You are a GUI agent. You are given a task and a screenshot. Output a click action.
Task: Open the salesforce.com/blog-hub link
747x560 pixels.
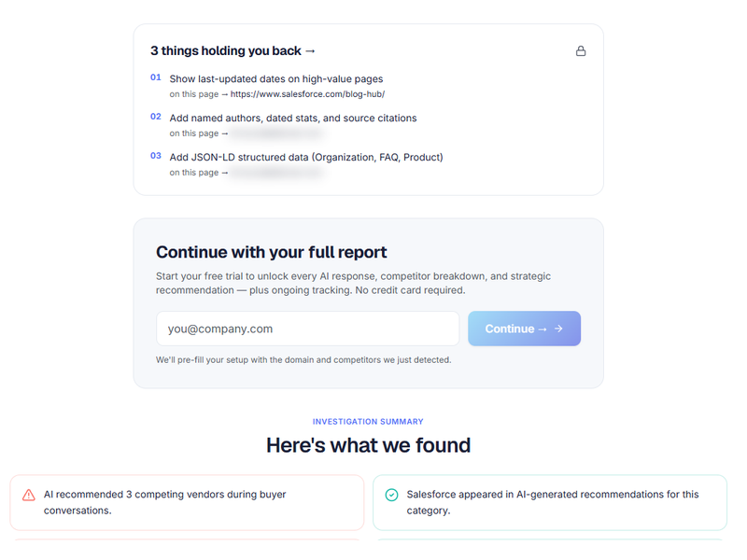coord(307,94)
